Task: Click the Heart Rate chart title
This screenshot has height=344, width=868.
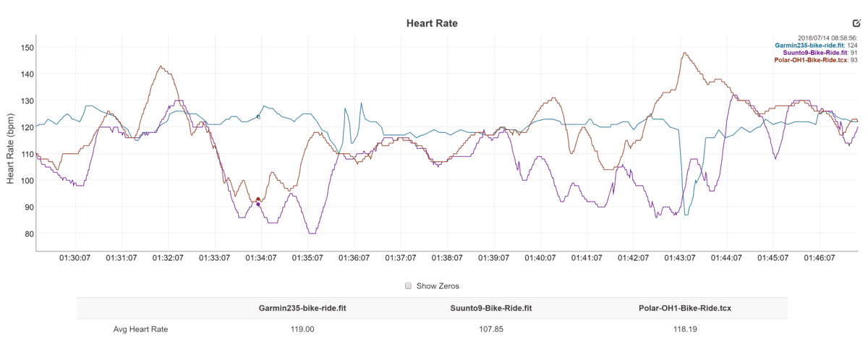Action: pos(433,24)
